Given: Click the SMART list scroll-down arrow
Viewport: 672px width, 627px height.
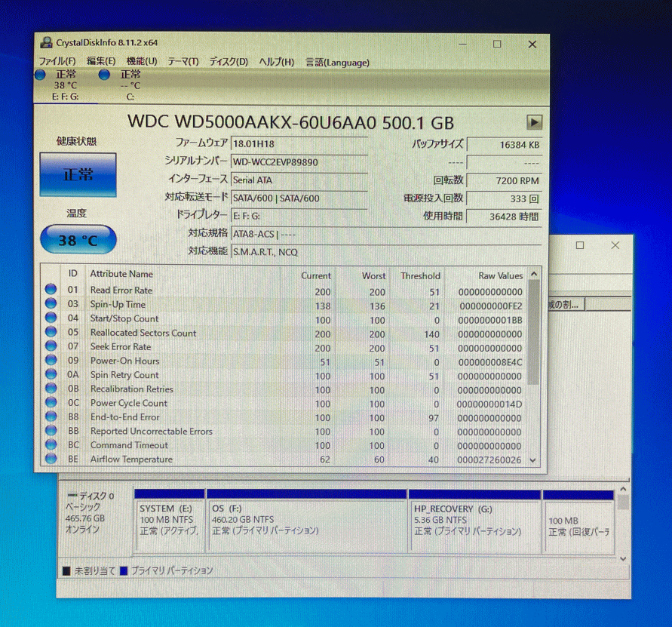Looking at the screenshot, I should pyautogui.click(x=533, y=459).
